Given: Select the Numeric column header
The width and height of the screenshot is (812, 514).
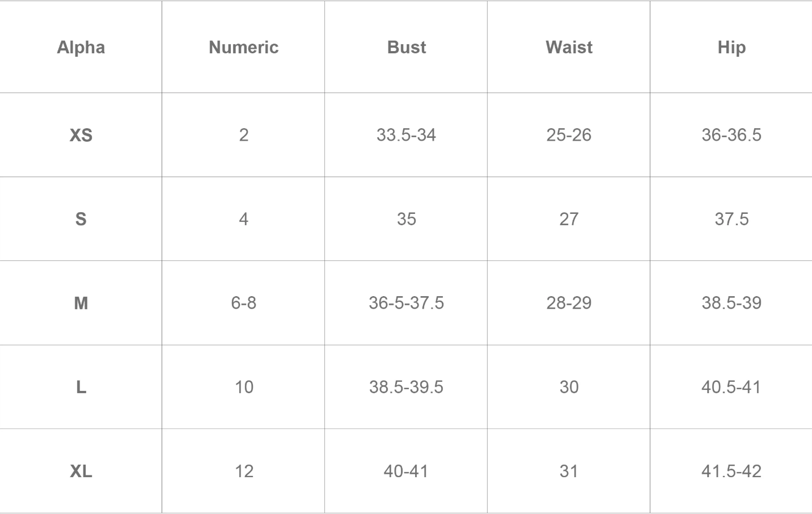Looking at the screenshot, I should [x=244, y=47].
